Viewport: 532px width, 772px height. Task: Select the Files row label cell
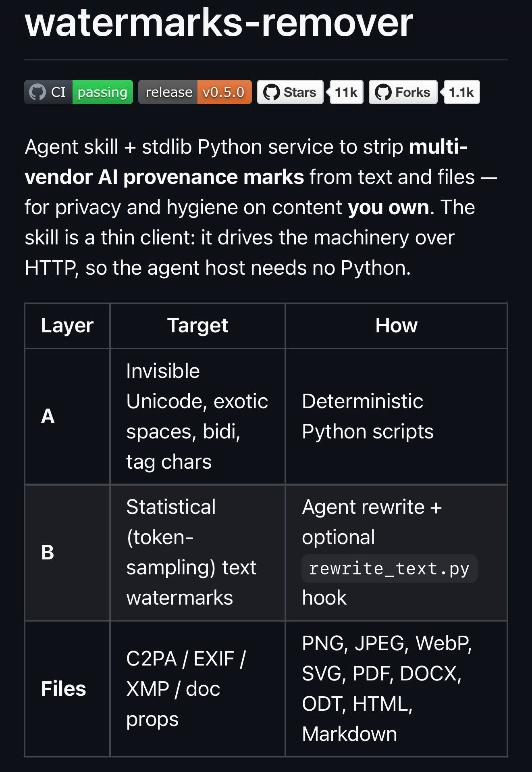(67, 689)
